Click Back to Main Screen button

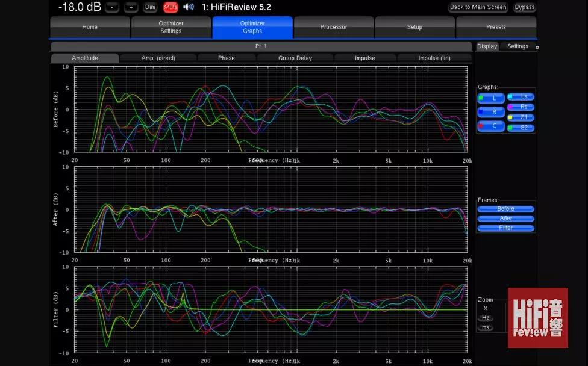(x=478, y=7)
